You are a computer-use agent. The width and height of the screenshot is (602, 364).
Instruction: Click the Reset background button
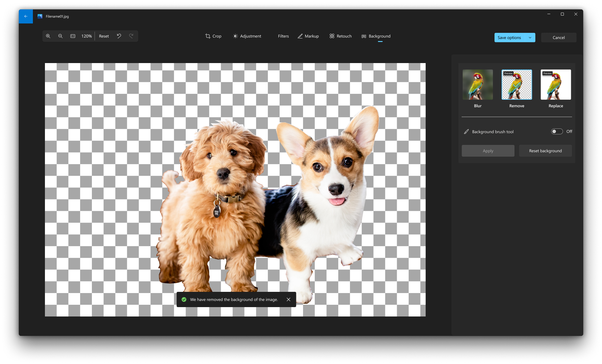coord(545,150)
